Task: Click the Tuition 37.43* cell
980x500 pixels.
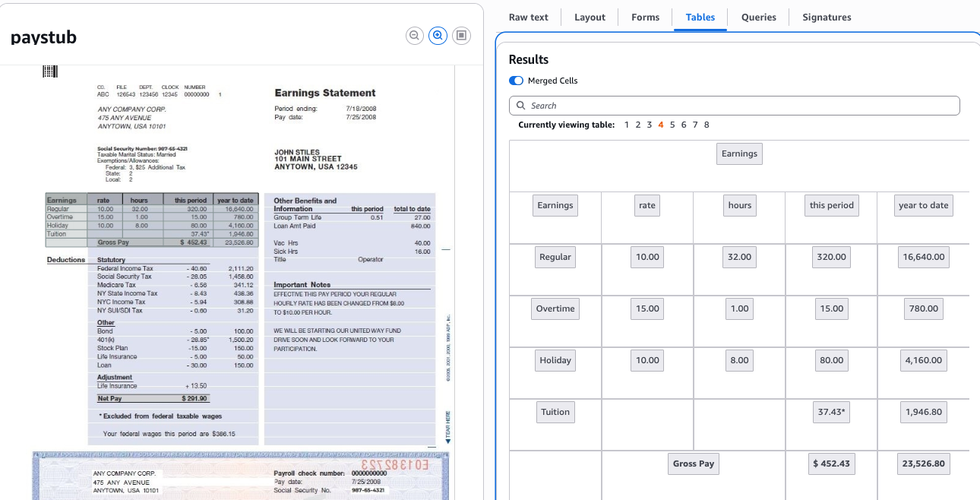Action: pyautogui.click(x=831, y=412)
